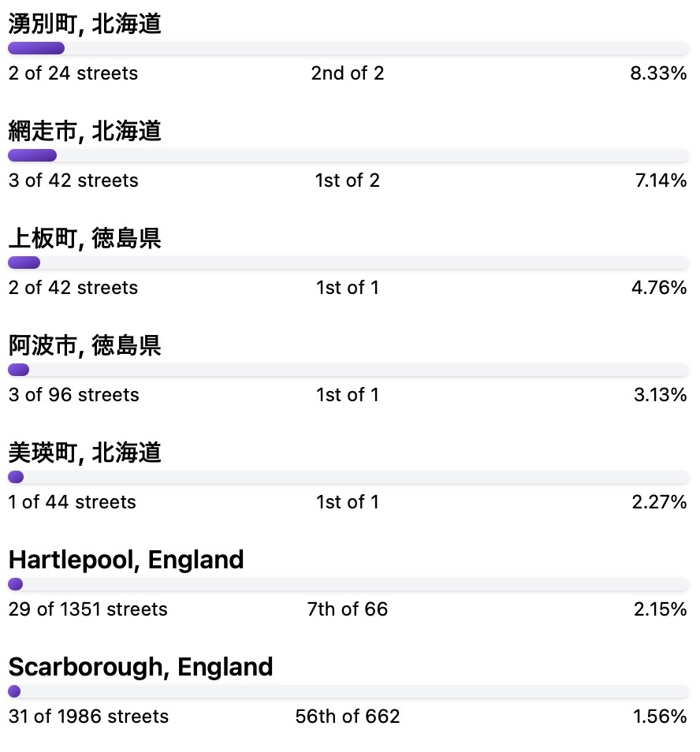The image size is (700, 752).
Task: Click the 1 of 44 streets count
Action: [x=72, y=502]
